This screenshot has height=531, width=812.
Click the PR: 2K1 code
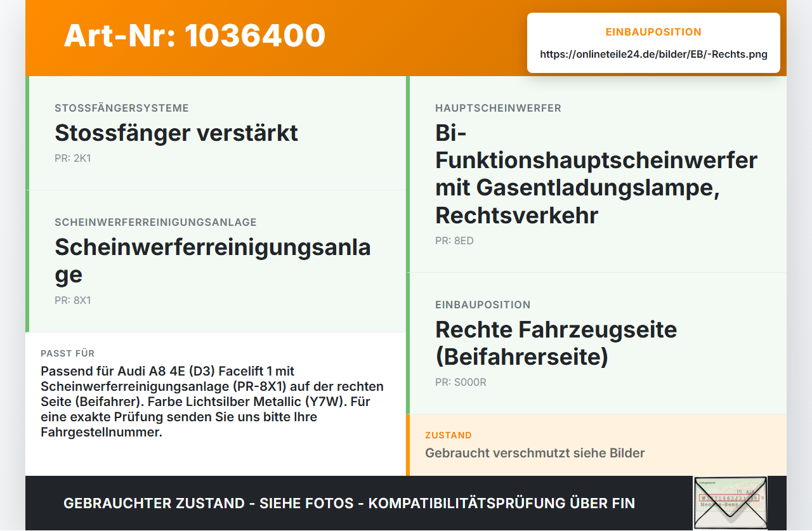(x=73, y=159)
